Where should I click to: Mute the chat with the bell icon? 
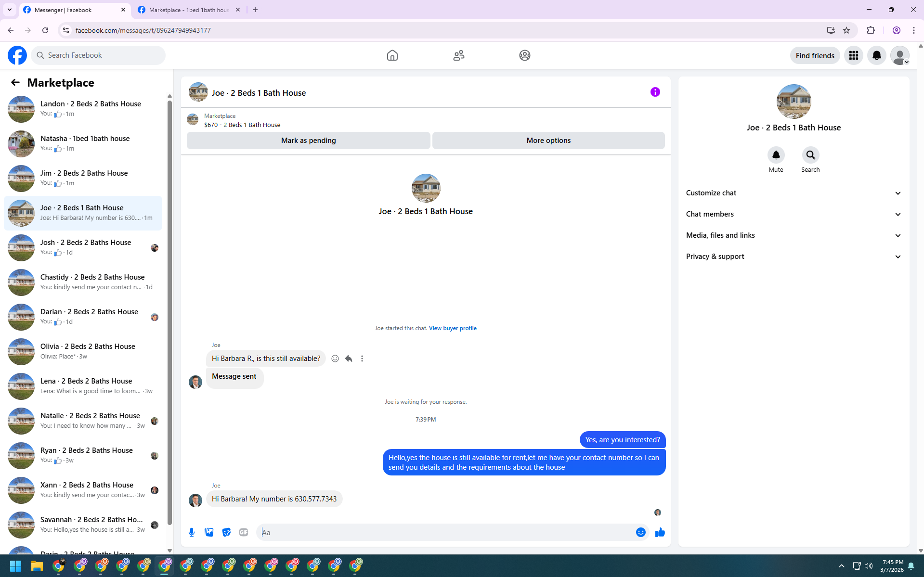tap(776, 155)
